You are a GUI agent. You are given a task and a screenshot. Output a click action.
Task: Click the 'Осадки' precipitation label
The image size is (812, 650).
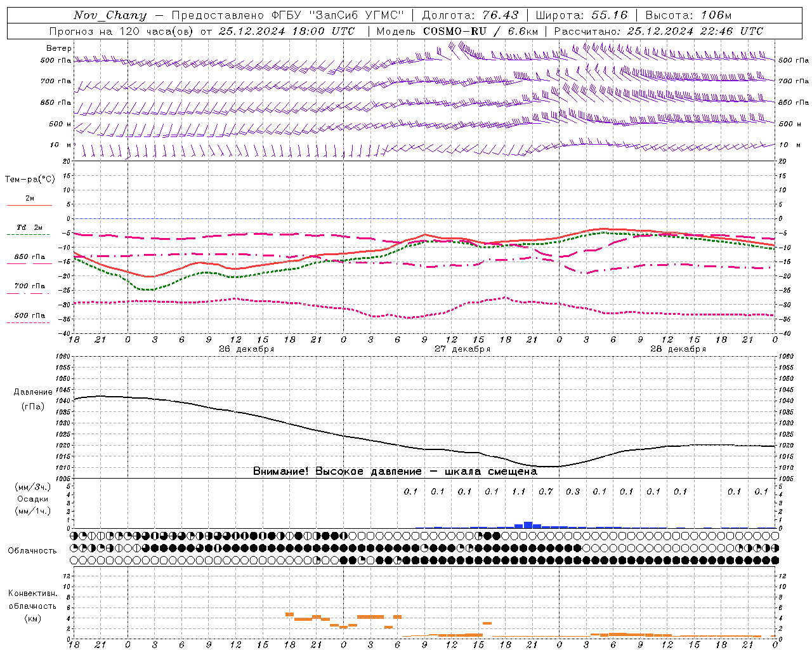click(x=33, y=499)
